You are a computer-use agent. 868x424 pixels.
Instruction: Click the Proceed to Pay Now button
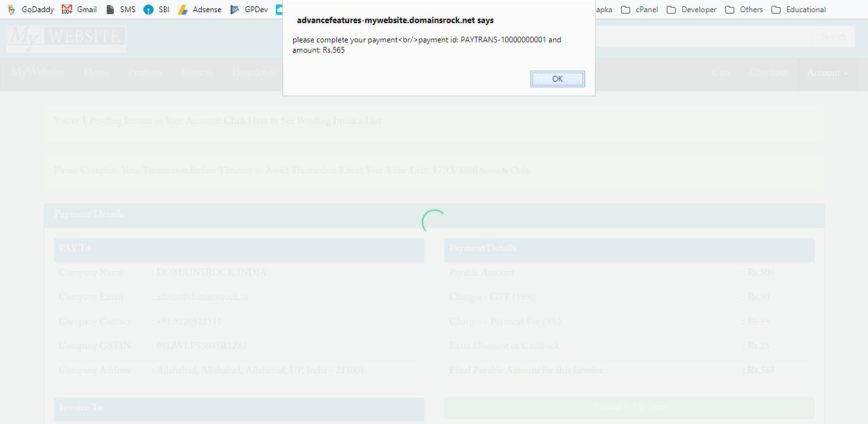tap(629, 407)
